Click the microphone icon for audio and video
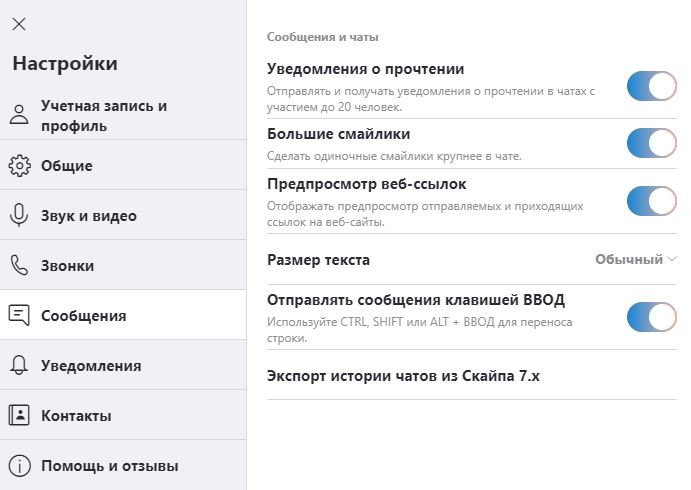 [19, 215]
